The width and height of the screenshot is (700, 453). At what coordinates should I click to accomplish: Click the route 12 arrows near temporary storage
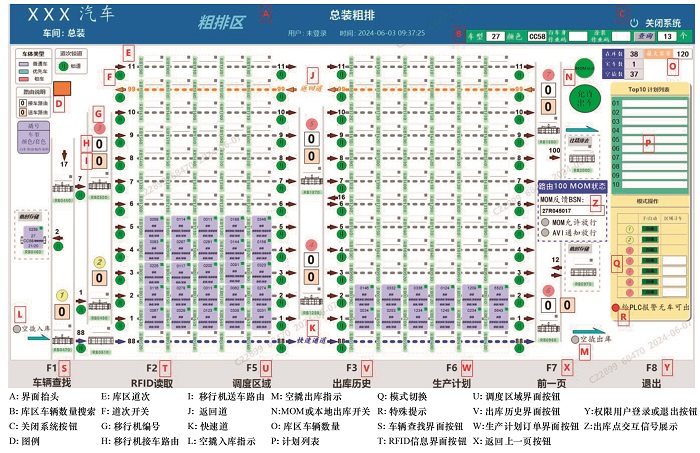point(556,271)
